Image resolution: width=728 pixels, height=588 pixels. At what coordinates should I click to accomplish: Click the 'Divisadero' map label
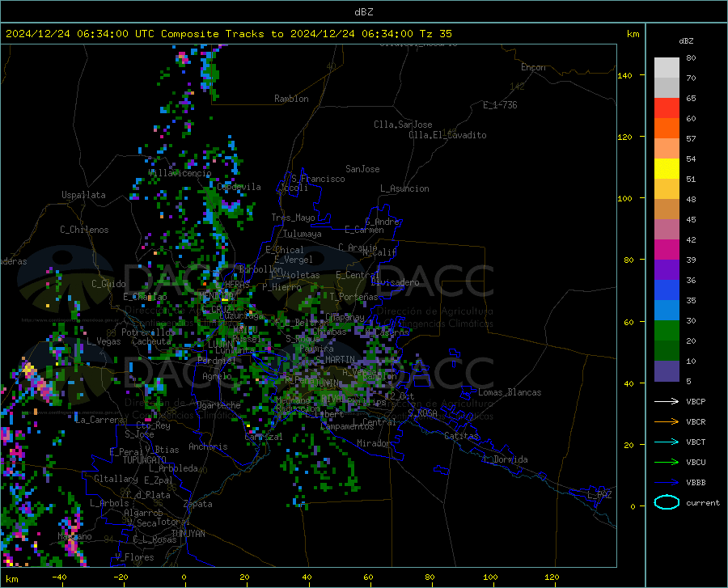click(395, 282)
